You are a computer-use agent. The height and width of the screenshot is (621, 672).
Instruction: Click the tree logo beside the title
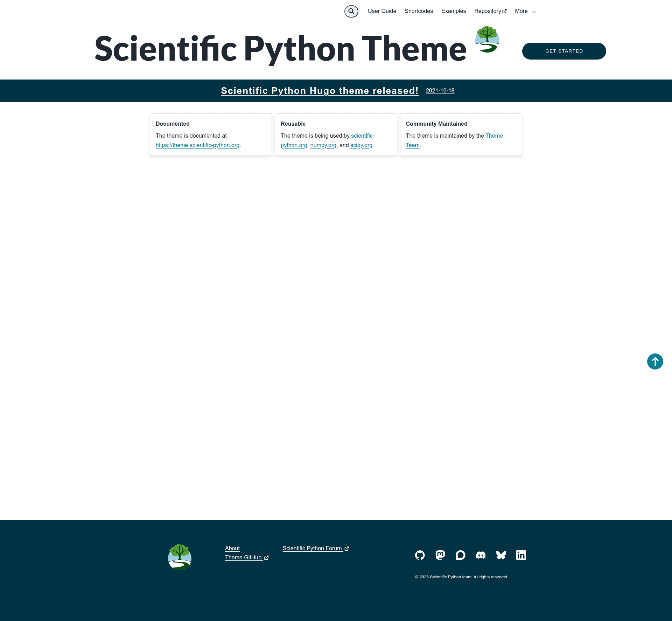(x=487, y=39)
